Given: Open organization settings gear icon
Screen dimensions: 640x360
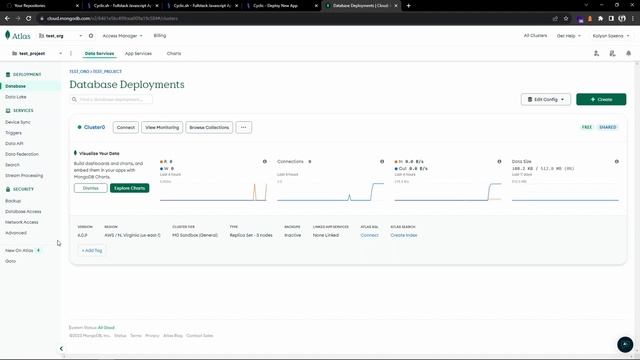Looking at the screenshot, I should [91, 36].
